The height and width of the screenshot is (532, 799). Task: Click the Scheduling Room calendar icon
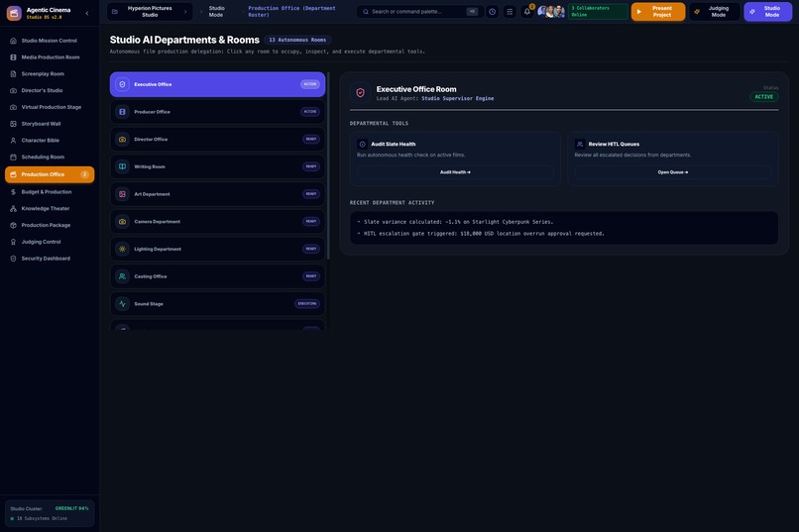(13, 158)
